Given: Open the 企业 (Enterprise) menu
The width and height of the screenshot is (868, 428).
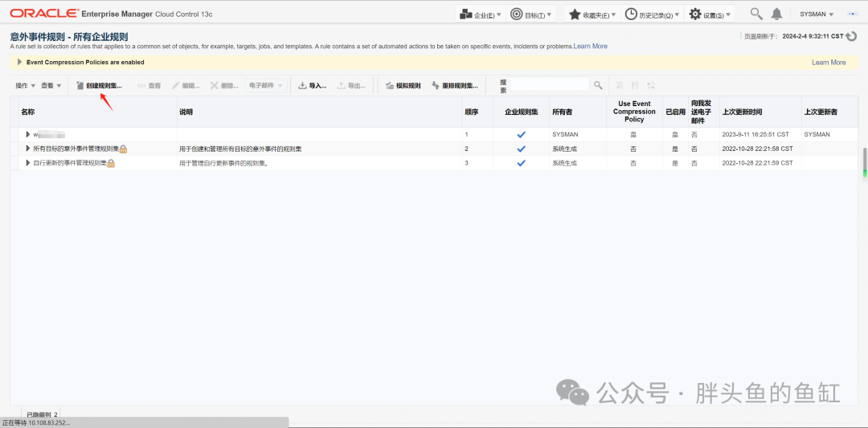Looking at the screenshot, I should [x=481, y=14].
